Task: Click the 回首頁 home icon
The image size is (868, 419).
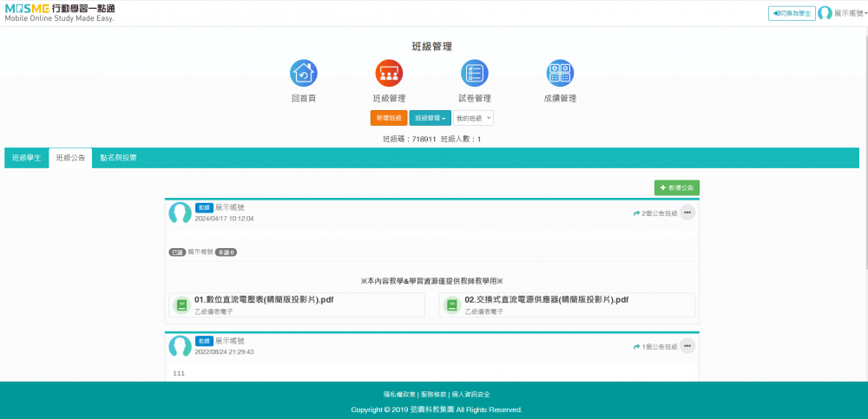Action: point(303,74)
